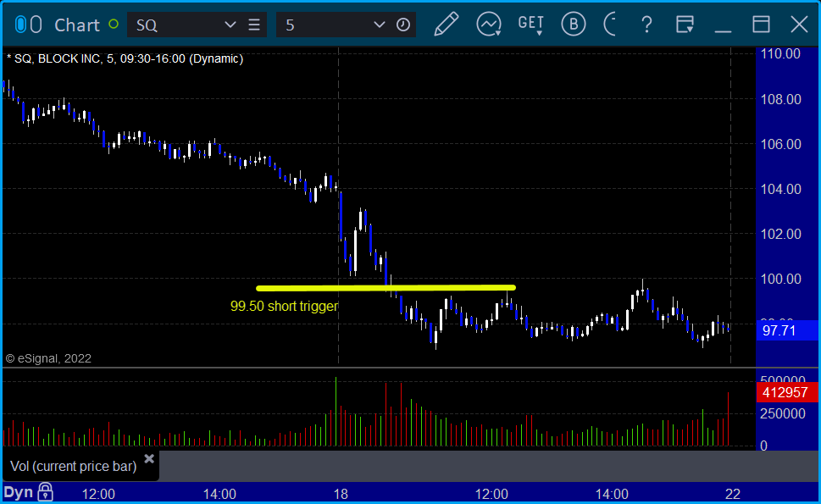821x504 pixels.
Task: Select the yellow short trigger line
Action: (386, 288)
